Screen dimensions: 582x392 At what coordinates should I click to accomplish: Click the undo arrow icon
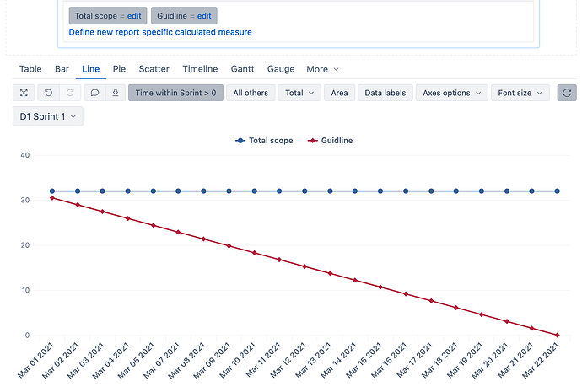pyautogui.click(x=49, y=93)
